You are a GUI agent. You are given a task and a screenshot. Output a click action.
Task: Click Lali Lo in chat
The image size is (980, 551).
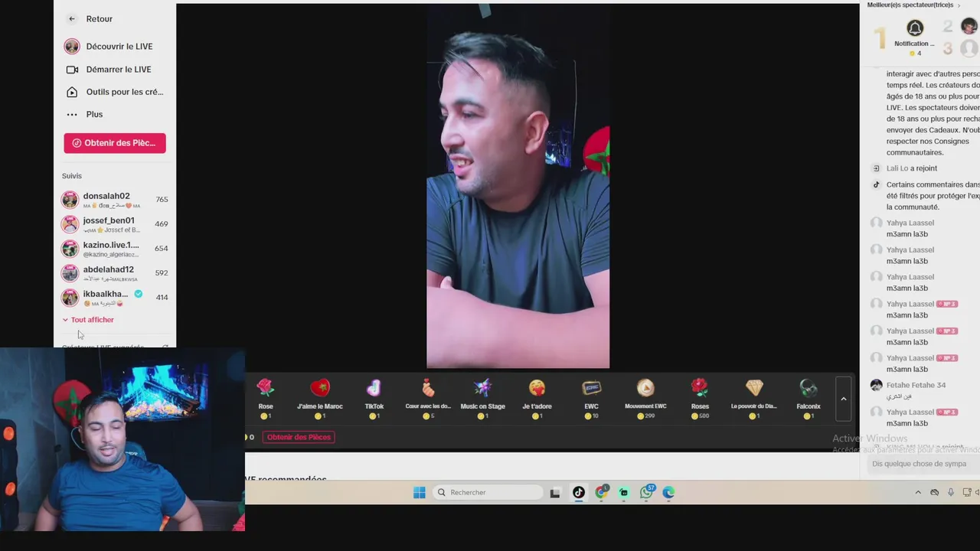click(x=897, y=168)
